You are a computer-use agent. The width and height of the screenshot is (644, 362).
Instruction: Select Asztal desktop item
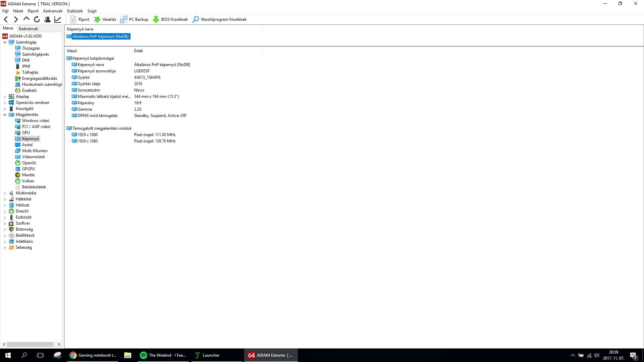[27, 145]
